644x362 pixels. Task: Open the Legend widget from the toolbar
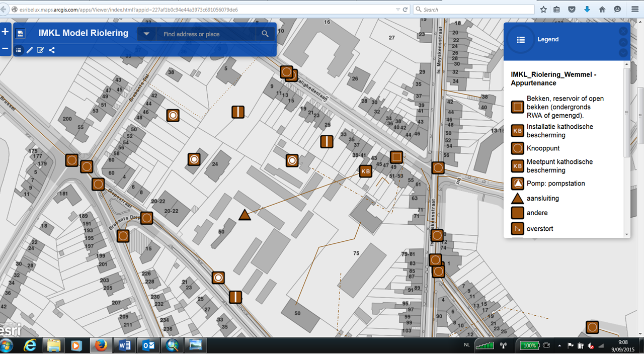19,50
